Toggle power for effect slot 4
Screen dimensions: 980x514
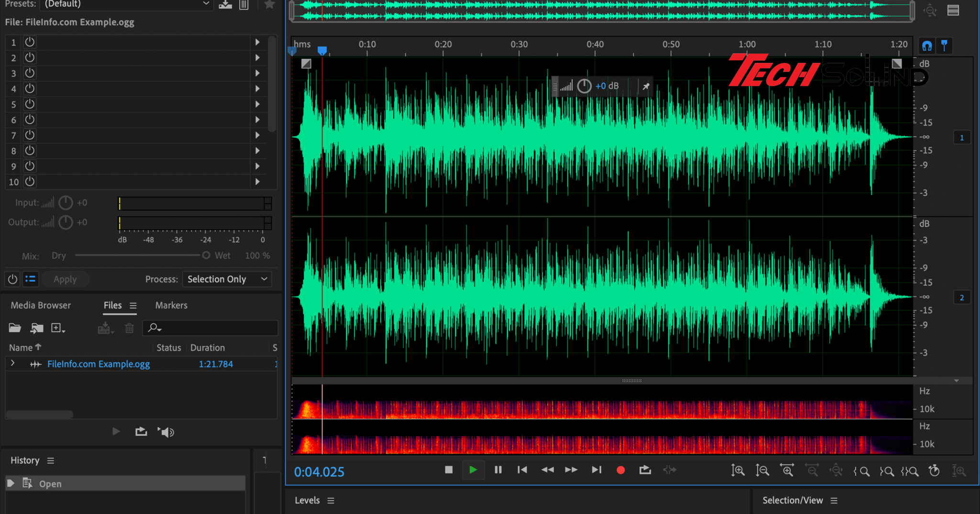(x=30, y=88)
